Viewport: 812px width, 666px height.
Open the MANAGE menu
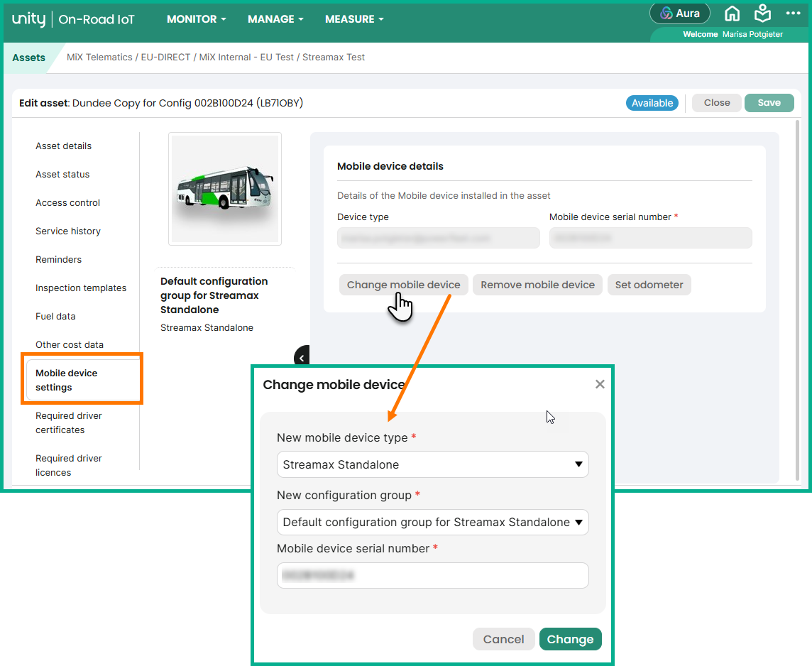(x=275, y=19)
